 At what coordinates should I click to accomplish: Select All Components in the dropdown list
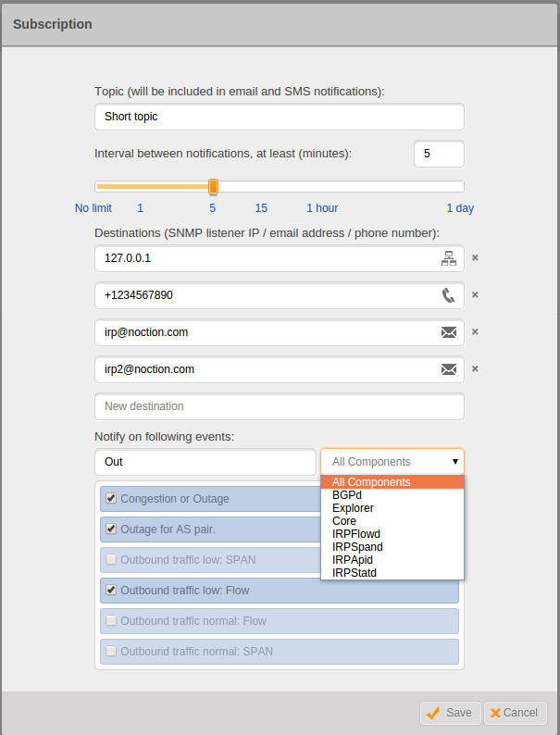(392, 482)
